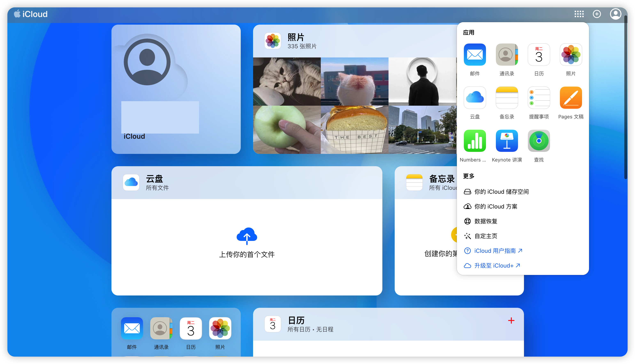Select Your iCloud Storage menu entry

point(501,192)
